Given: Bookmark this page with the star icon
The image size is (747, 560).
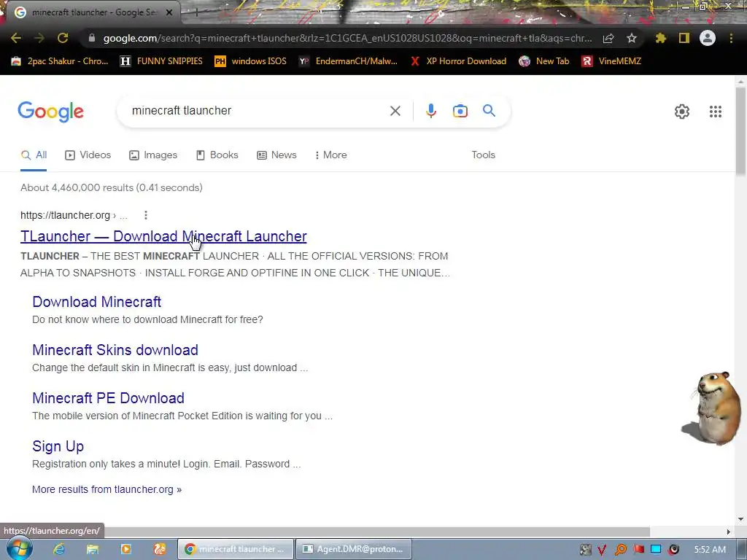Looking at the screenshot, I should click(x=632, y=38).
